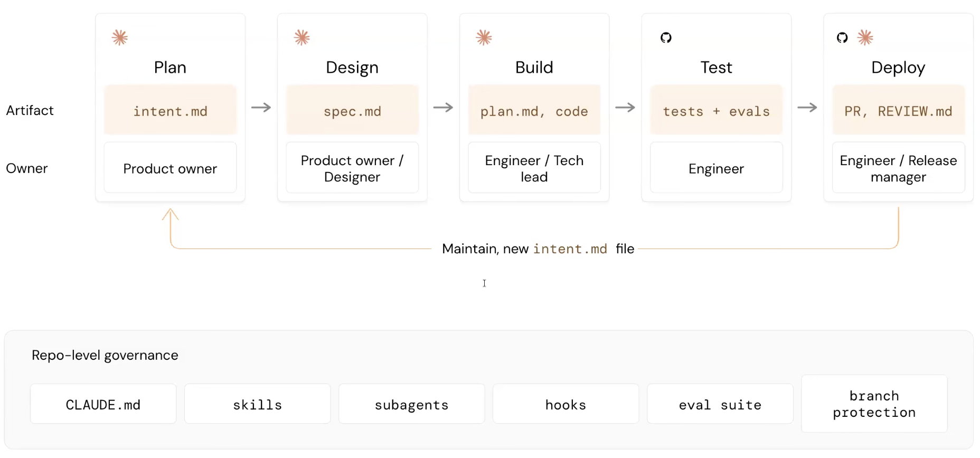The height and width of the screenshot is (458, 980).
Task: Click the plan.md, code artifact box
Action: (534, 110)
